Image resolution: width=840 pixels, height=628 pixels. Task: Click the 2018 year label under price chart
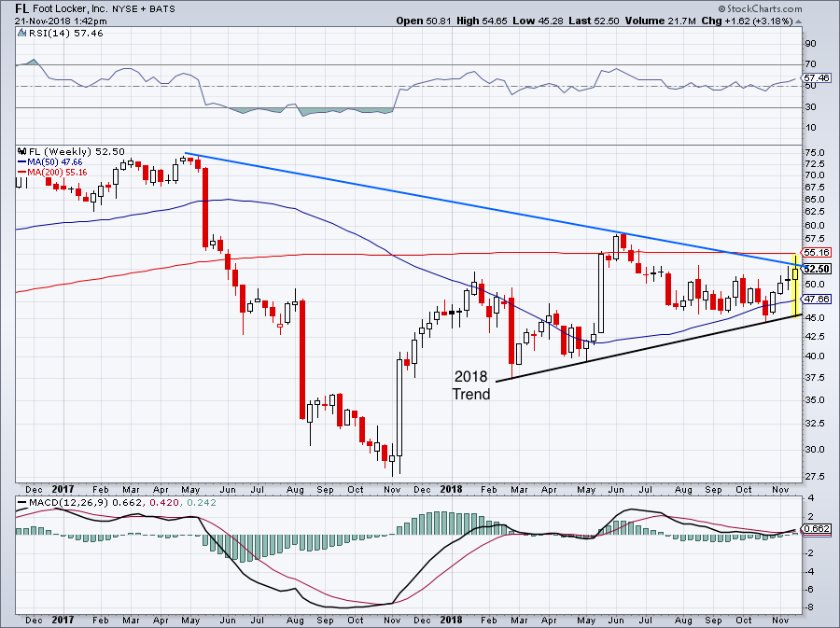[451, 489]
